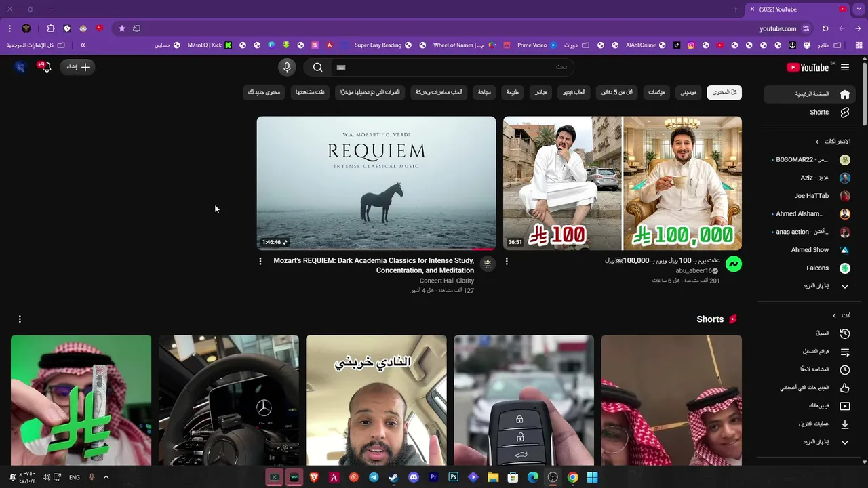Screen dimensions: 868x488
Task: Reload the page in browser toolbar
Action: coord(825,28)
